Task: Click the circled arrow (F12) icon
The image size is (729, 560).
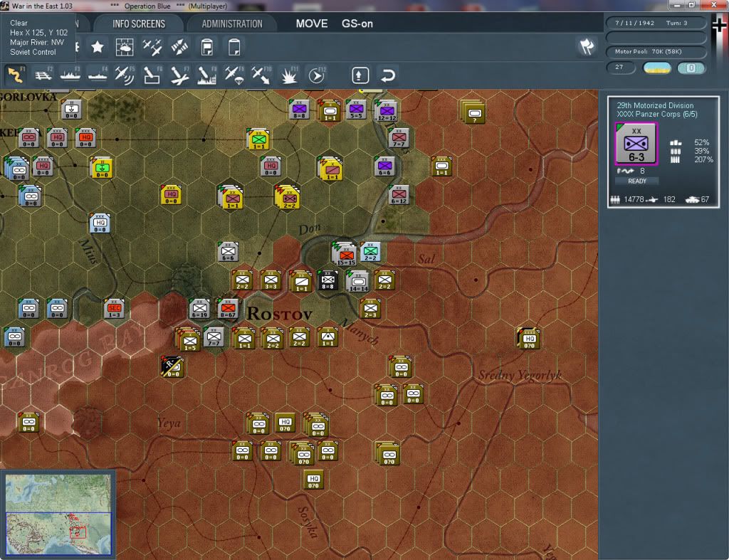Action: tap(316, 75)
